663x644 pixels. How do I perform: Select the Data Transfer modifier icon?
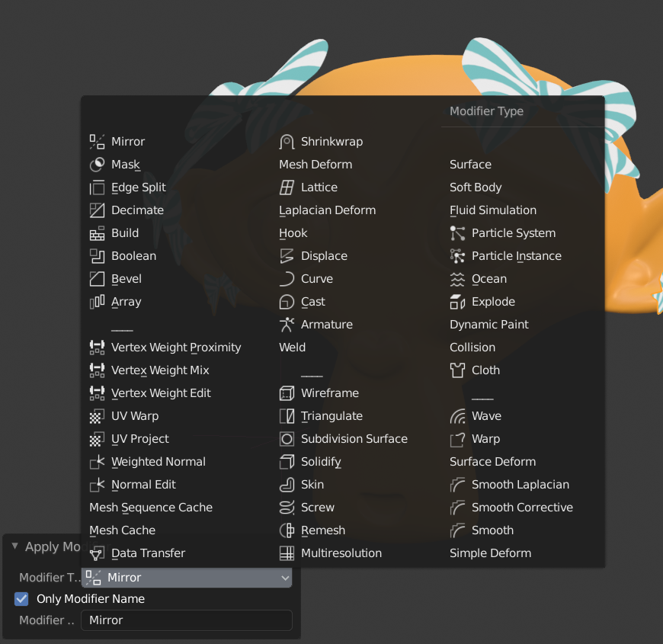[97, 553]
